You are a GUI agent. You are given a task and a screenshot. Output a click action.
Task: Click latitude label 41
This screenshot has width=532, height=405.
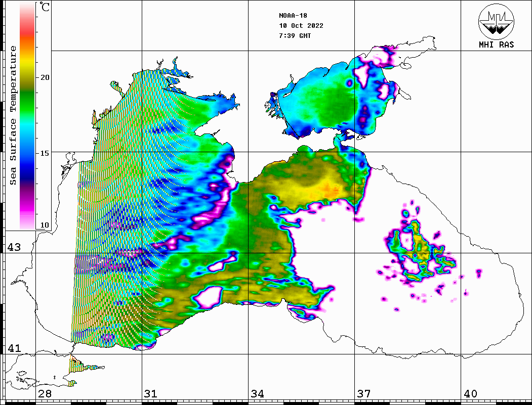coord(14,348)
